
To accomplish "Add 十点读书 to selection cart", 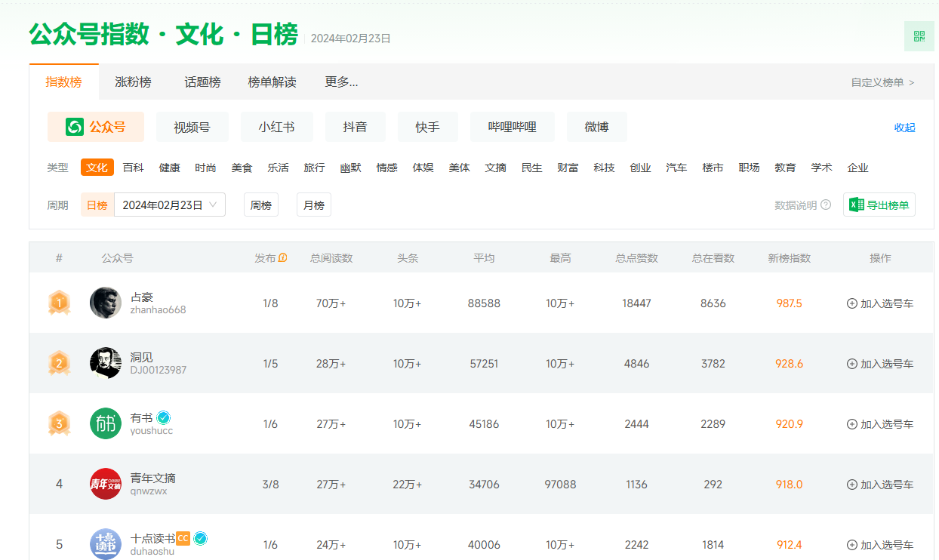I will (x=880, y=545).
